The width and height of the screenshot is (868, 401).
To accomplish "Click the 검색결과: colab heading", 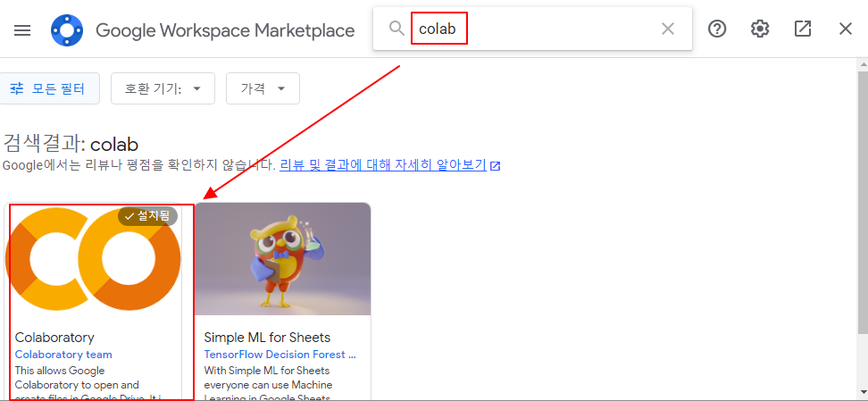I will pos(71,145).
